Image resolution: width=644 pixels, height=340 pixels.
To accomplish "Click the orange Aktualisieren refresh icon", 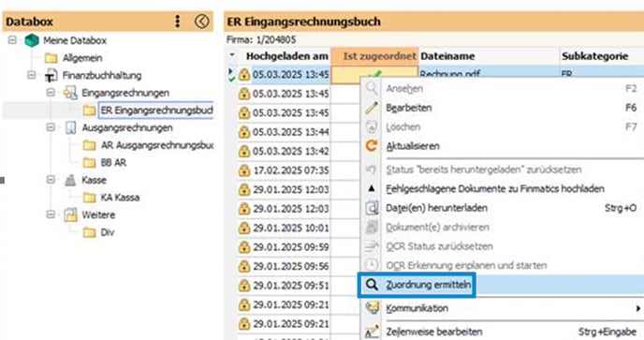I will coord(372,146).
